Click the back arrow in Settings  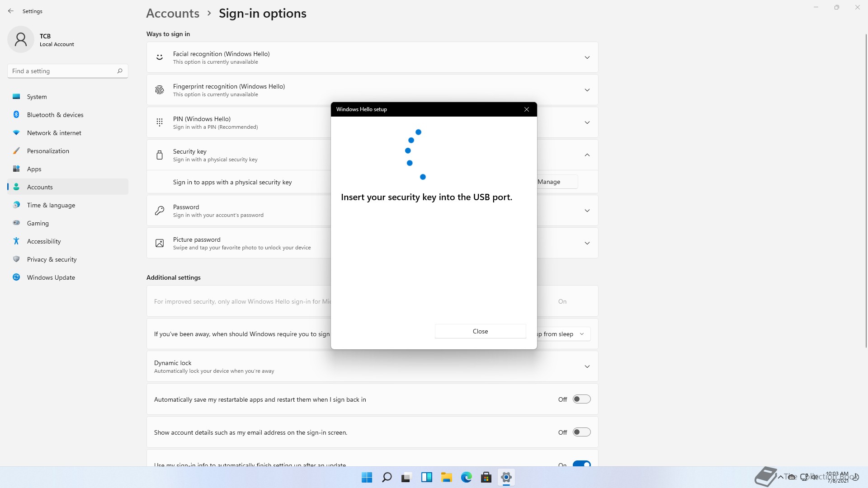[11, 11]
